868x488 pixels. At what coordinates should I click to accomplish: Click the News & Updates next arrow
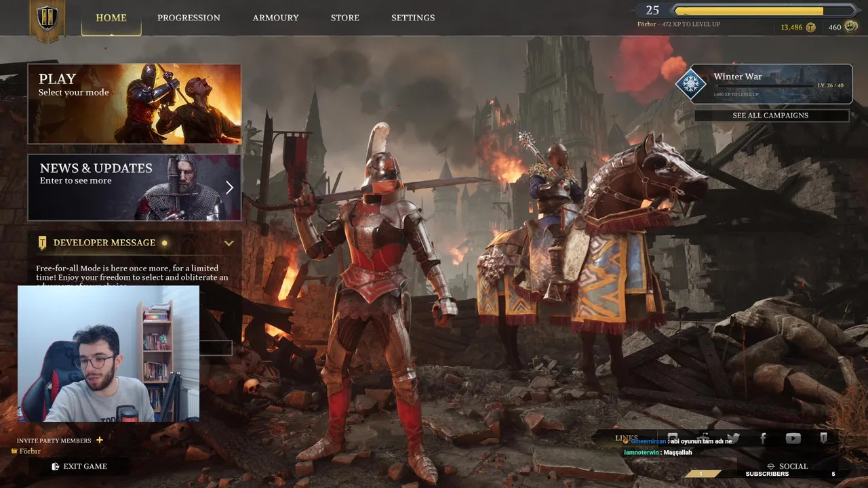pyautogui.click(x=229, y=188)
